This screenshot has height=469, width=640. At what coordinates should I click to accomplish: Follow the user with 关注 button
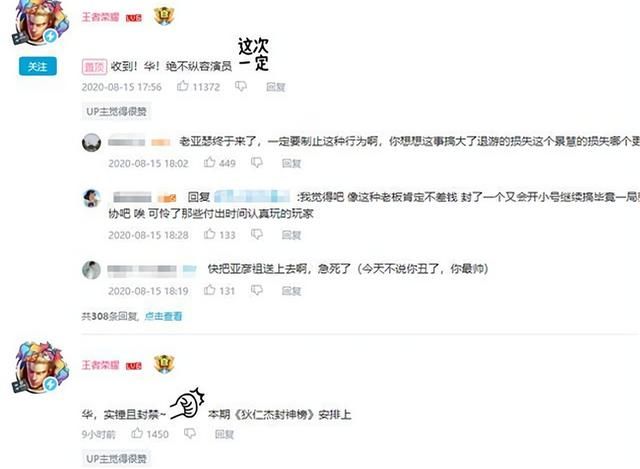click(x=38, y=66)
